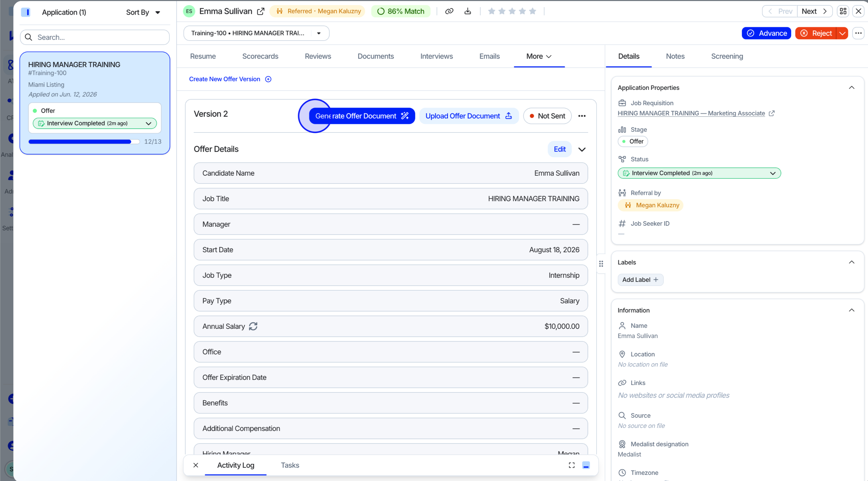Open Sort By dropdown
Screen dimensions: 868x481
coord(143,12)
